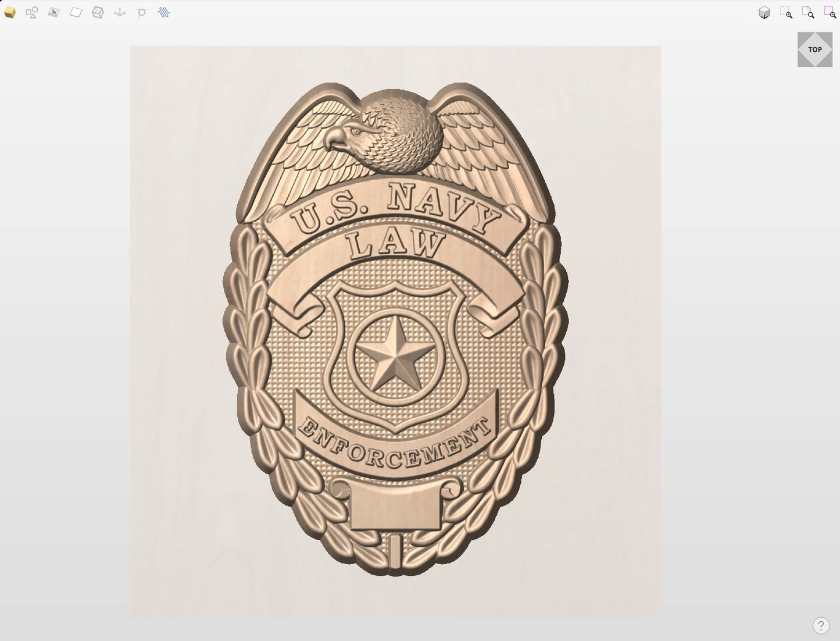Click the blue wavy toolpath lines icon
840x641 pixels.
(164, 12)
